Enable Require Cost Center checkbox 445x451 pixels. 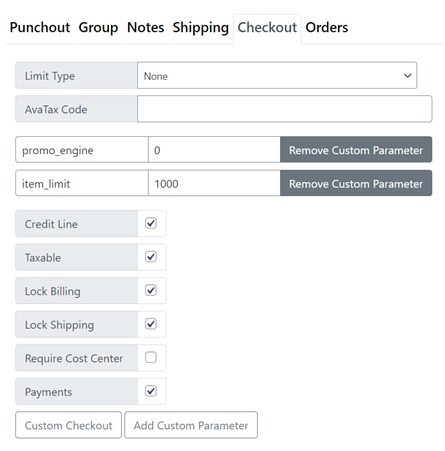click(x=151, y=358)
